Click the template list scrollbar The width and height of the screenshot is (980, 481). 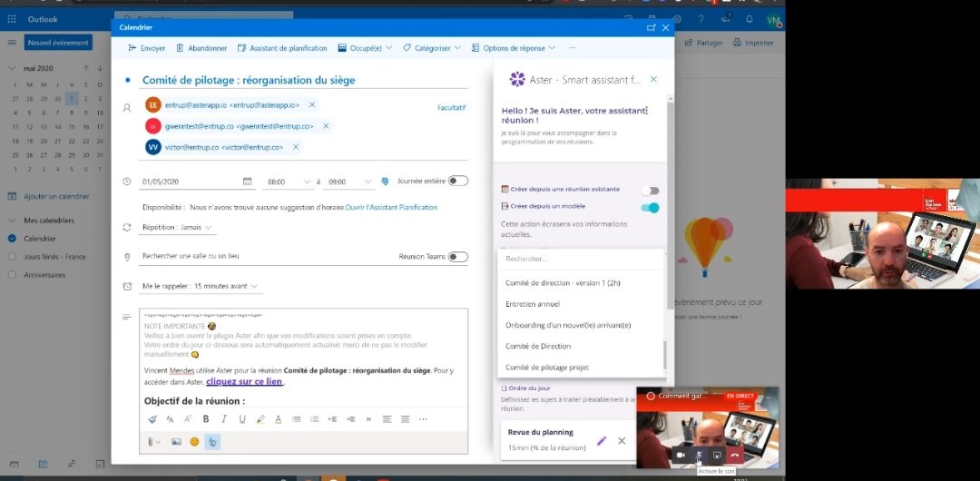(x=664, y=355)
